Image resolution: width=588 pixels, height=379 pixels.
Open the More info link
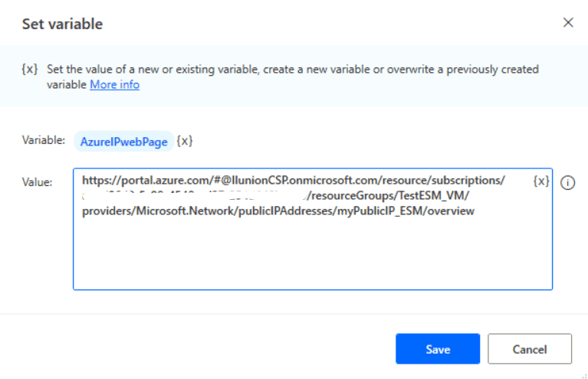115,85
